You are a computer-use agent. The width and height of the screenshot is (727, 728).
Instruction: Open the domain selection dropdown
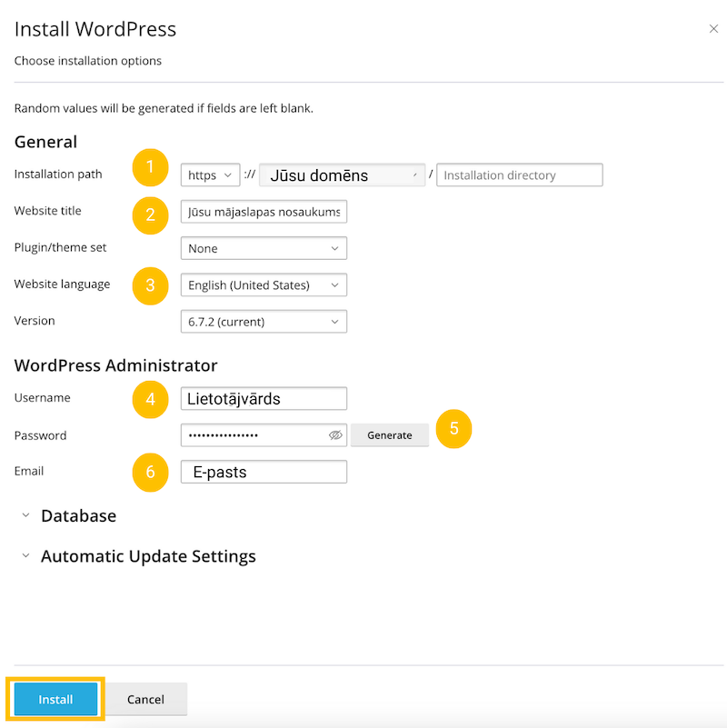[342, 175]
